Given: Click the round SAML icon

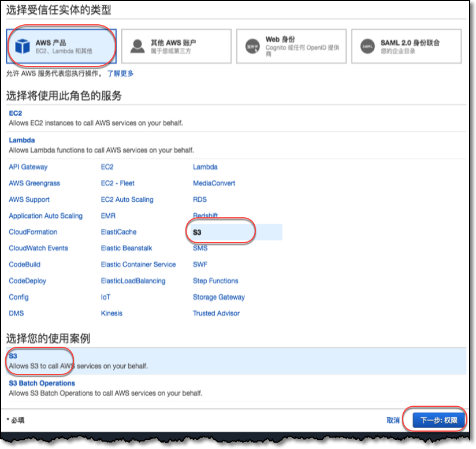Looking at the screenshot, I should (x=367, y=46).
